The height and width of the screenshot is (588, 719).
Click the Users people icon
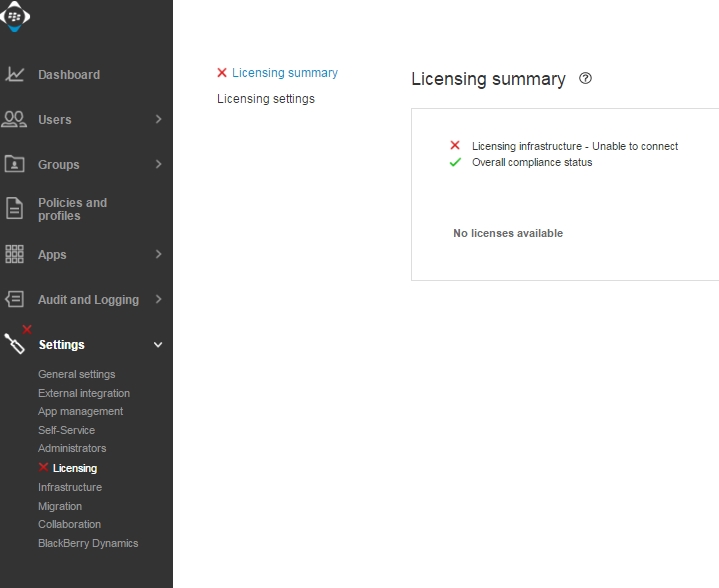15,119
